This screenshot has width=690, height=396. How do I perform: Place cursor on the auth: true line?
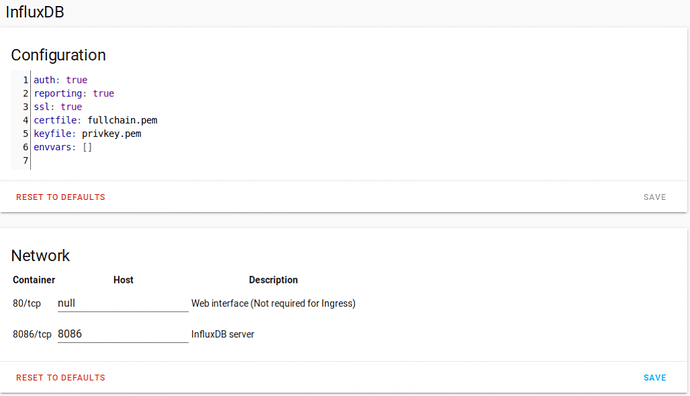(x=61, y=80)
